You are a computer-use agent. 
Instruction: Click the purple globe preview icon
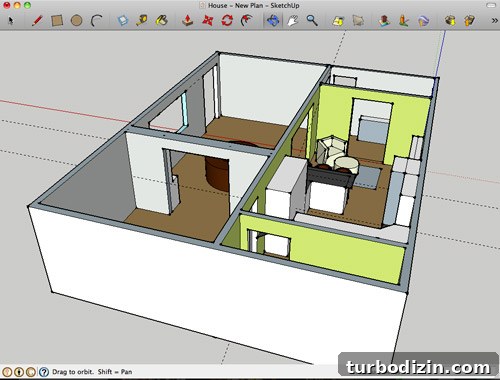[423, 21]
